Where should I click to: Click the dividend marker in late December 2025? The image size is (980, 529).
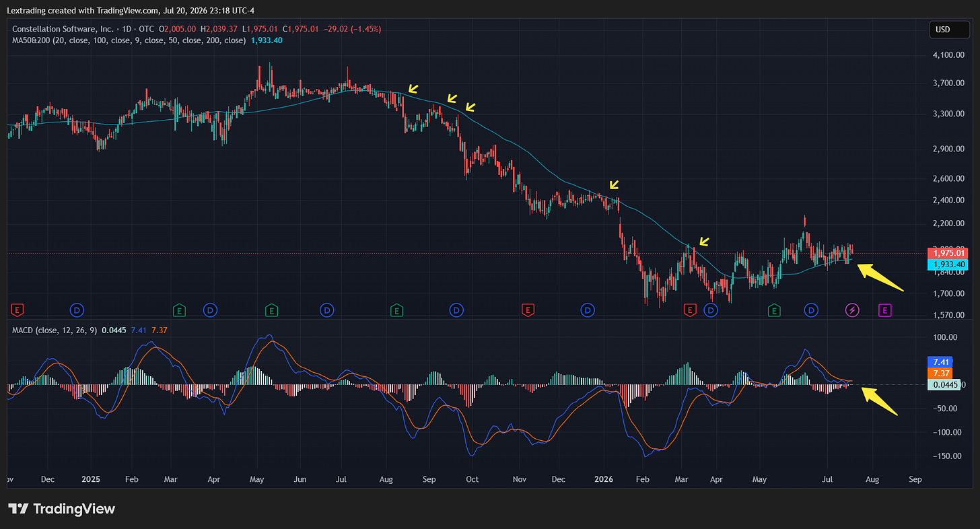point(588,310)
